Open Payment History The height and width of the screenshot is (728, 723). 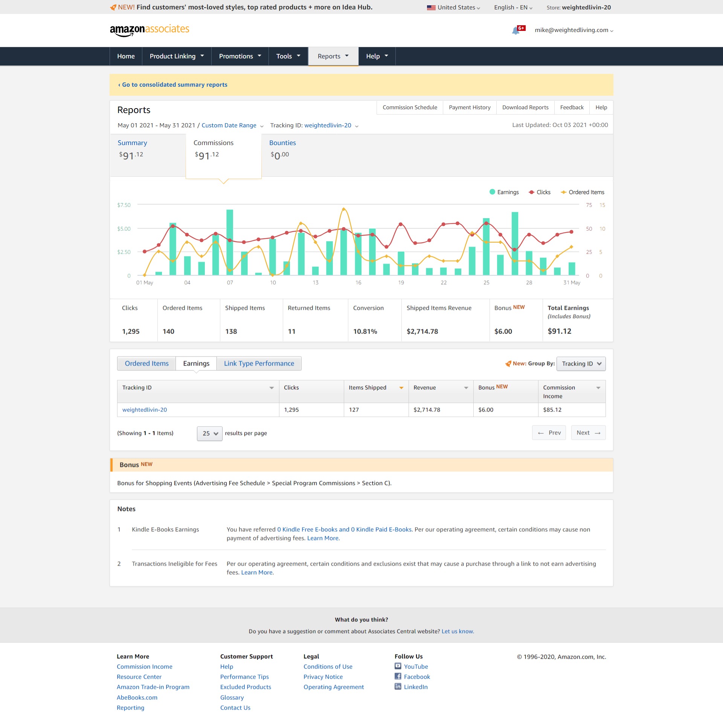pyautogui.click(x=470, y=107)
